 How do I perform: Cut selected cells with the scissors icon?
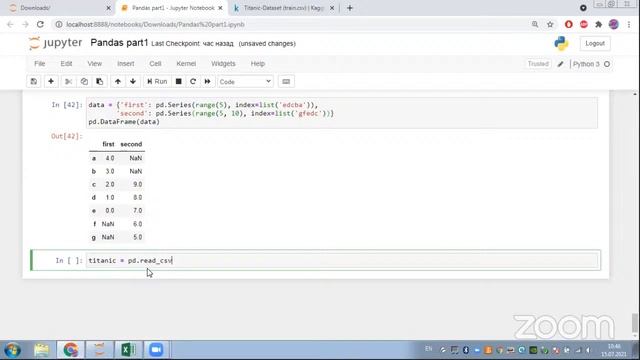tap(69, 81)
